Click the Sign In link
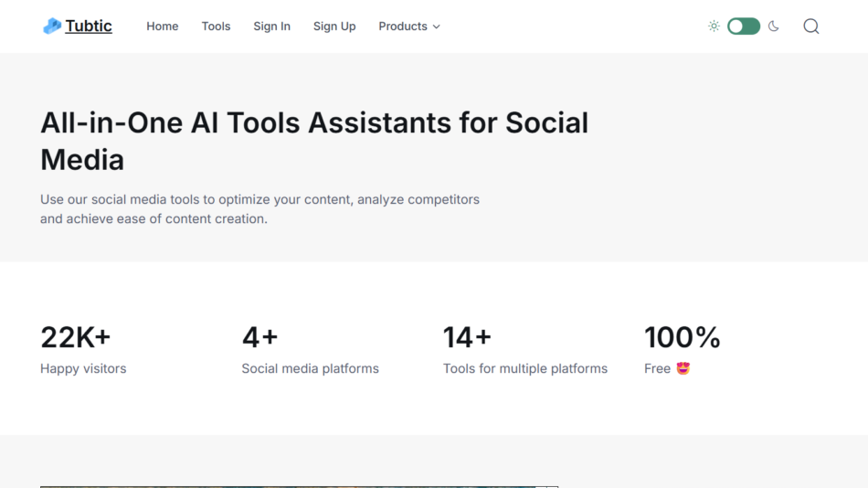The image size is (868, 488). click(x=271, y=27)
